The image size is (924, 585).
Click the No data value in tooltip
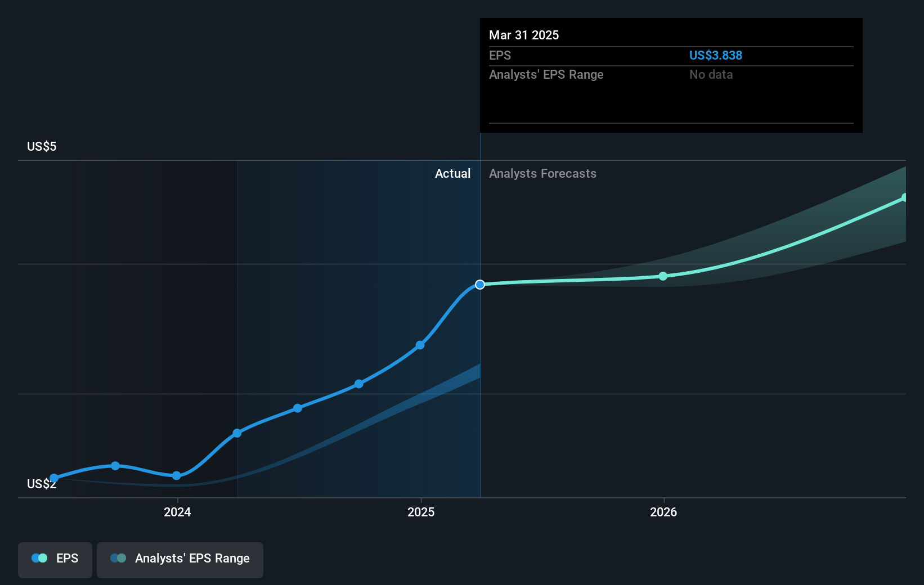point(711,74)
